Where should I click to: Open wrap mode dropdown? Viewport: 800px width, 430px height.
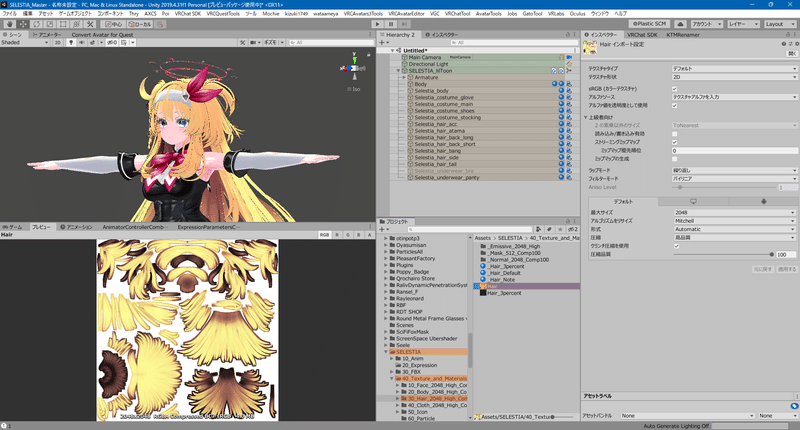[x=734, y=170]
